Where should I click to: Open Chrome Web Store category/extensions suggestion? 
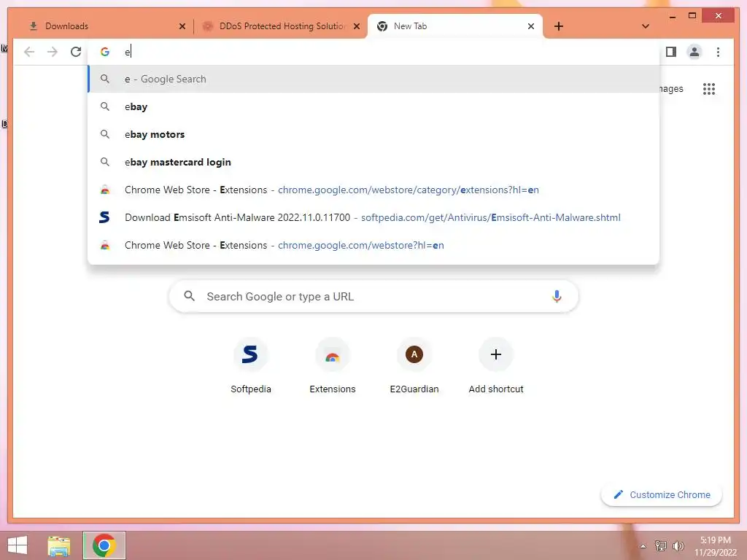tap(373, 190)
